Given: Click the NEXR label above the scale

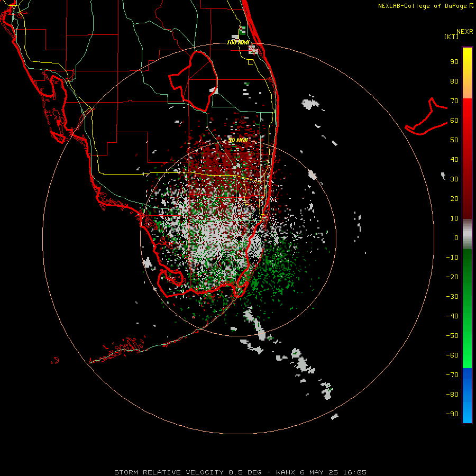Looking at the screenshot, I should pyautogui.click(x=464, y=32).
